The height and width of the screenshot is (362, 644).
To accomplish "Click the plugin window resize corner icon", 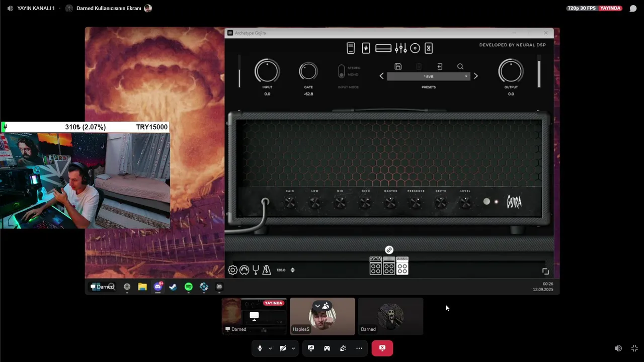I will (545, 271).
